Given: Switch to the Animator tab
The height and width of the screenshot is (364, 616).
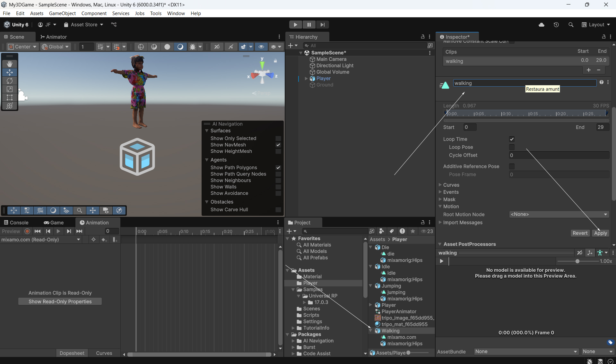Looking at the screenshot, I should click(54, 37).
